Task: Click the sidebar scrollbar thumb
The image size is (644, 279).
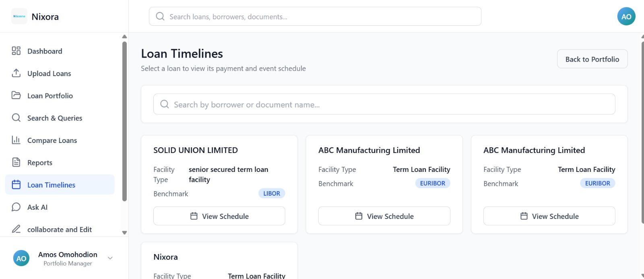Action: (124, 121)
